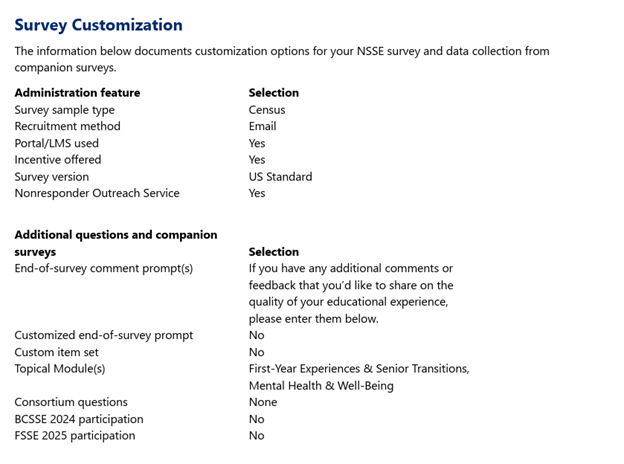
Task: Click the Recruitment method label
Action: pos(67,126)
